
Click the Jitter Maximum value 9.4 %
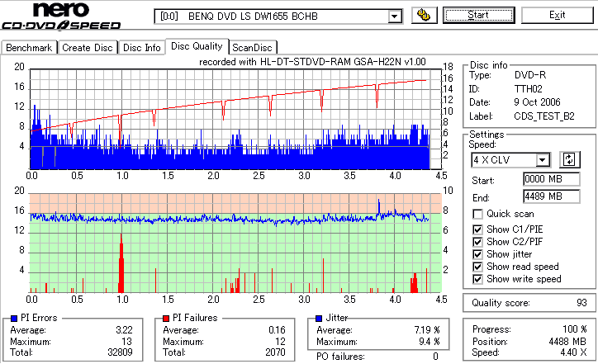coord(430,341)
